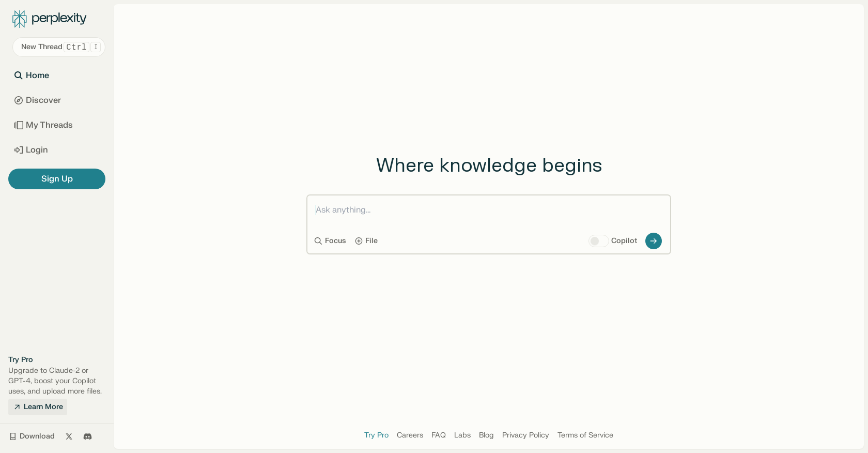The image size is (868, 453).
Task: Start a New Thread
Action: coord(59,47)
